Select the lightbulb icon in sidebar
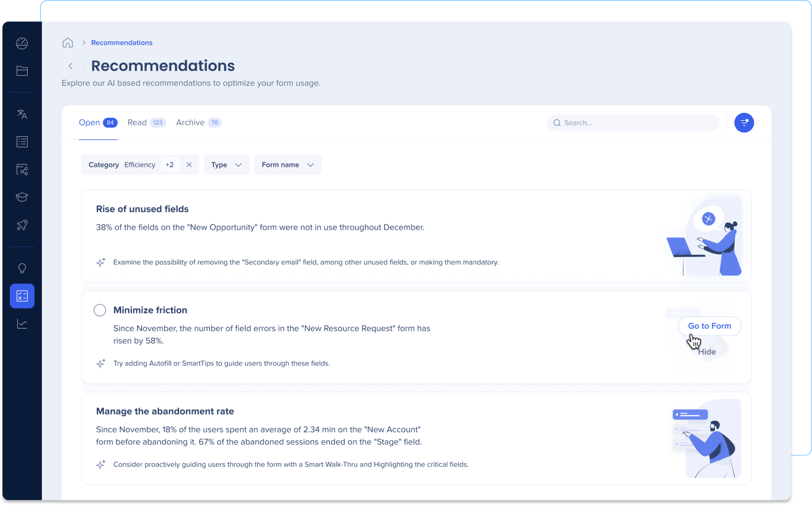The image size is (812, 505). coord(21,268)
